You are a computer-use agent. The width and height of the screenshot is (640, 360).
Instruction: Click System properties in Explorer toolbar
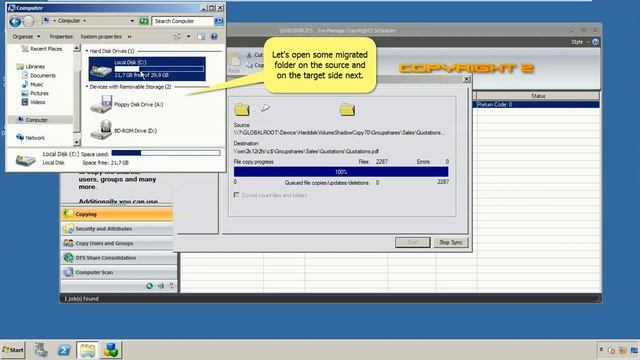101,37
